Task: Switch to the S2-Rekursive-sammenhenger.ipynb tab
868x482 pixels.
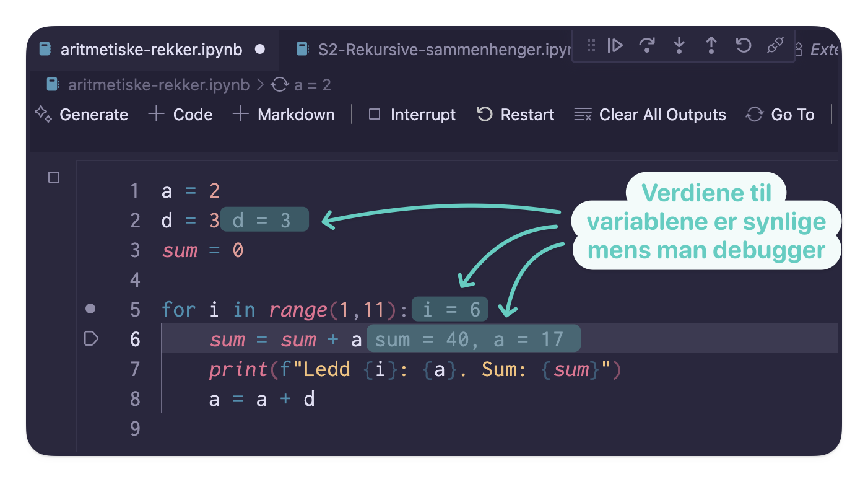Action: tap(433, 50)
